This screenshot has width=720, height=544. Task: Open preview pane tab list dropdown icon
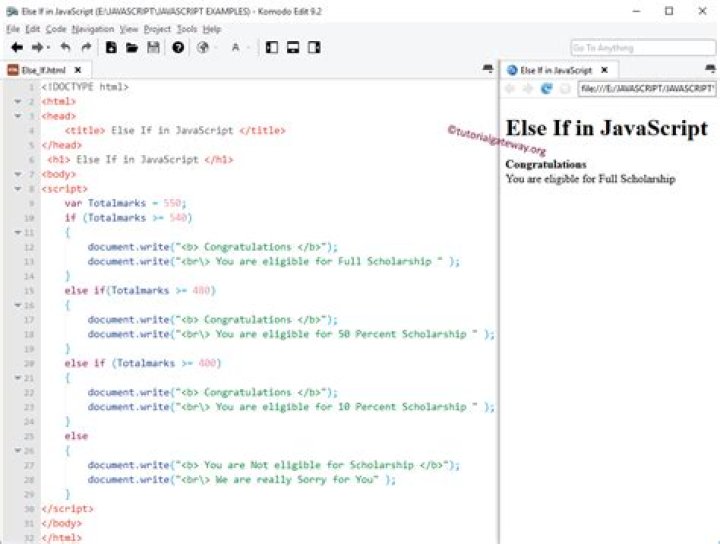point(710,69)
